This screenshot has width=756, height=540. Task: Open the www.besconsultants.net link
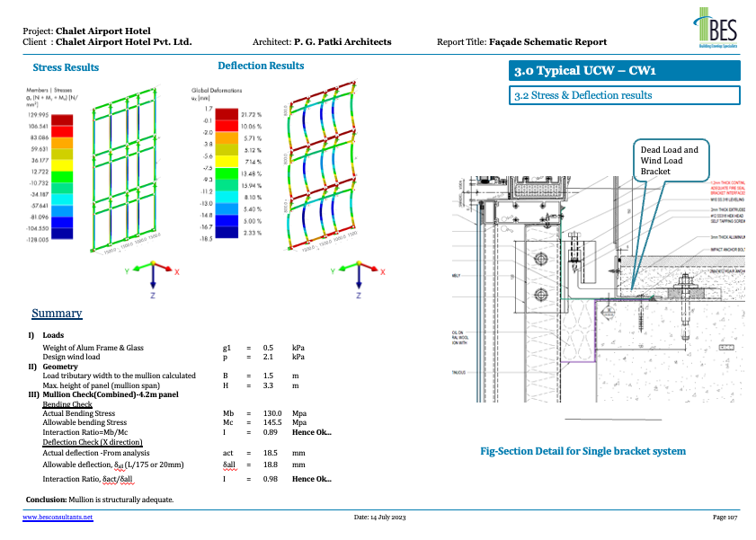click(x=58, y=518)
